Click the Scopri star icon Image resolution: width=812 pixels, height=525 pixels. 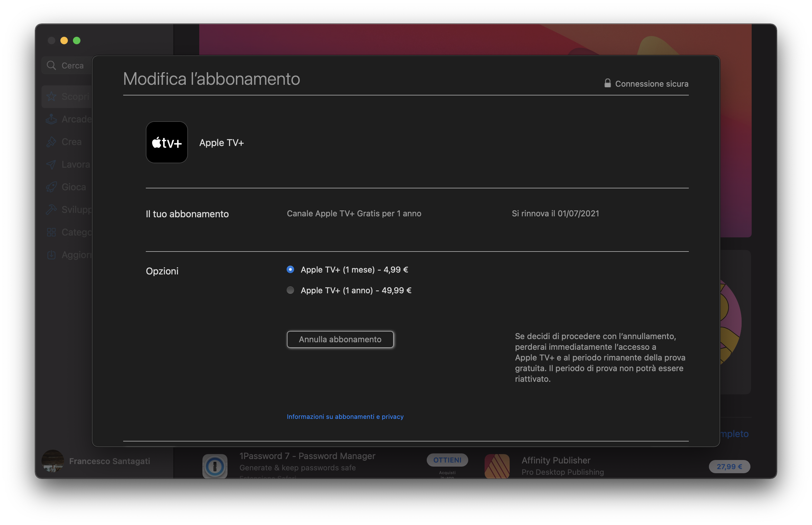(x=51, y=96)
